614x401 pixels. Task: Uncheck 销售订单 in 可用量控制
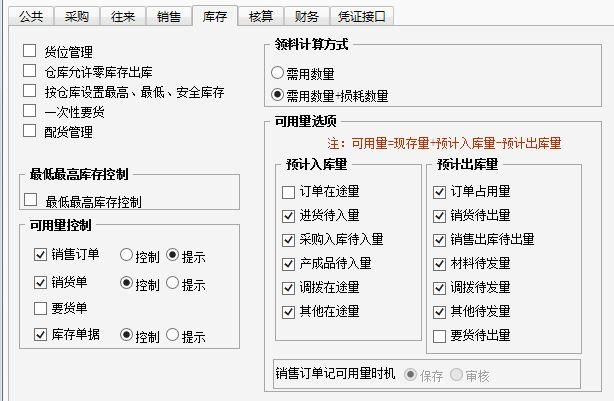[40, 255]
